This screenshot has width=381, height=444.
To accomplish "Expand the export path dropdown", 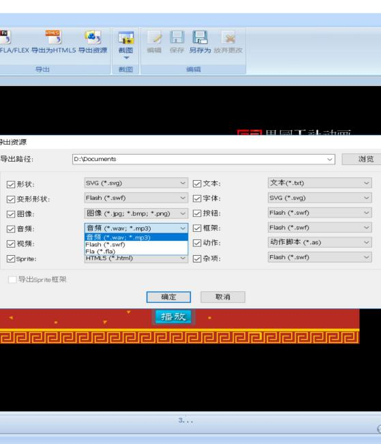I will (330, 159).
